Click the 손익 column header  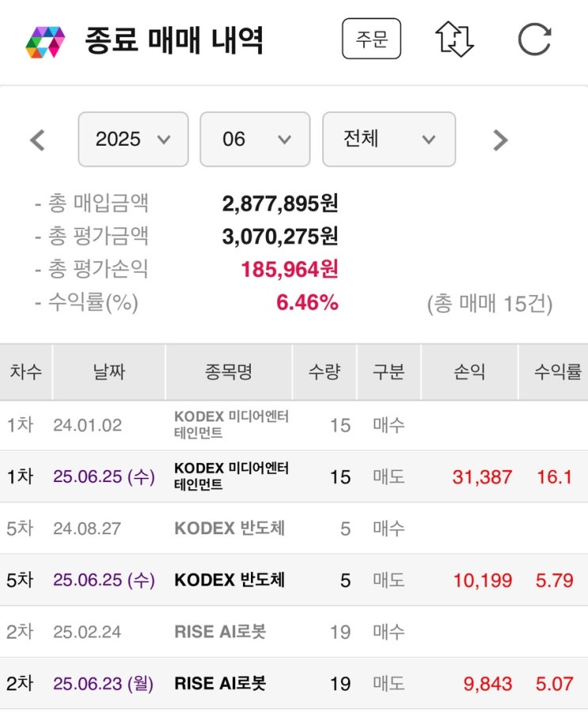click(469, 372)
